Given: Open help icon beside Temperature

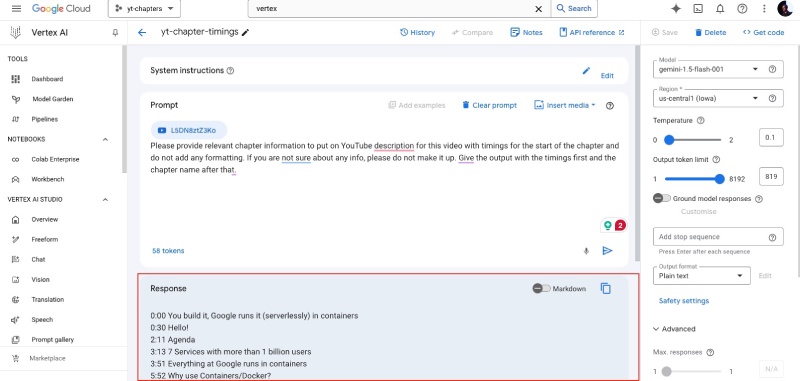Looking at the screenshot, I should coord(701,121).
